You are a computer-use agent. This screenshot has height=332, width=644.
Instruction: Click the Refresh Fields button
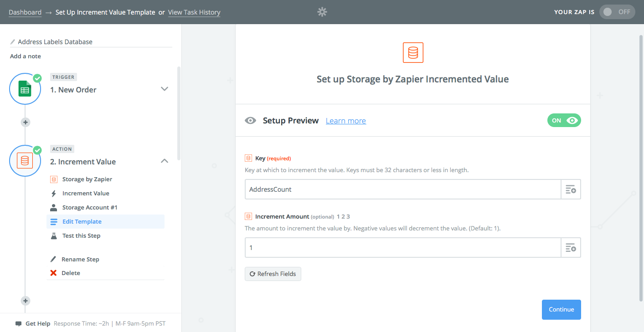(273, 274)
